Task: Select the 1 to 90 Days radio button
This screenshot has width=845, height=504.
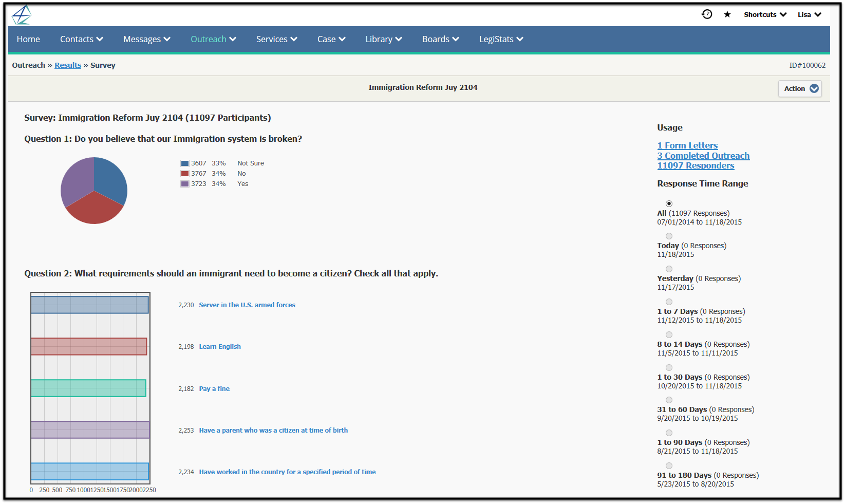Action: [669, 433]
